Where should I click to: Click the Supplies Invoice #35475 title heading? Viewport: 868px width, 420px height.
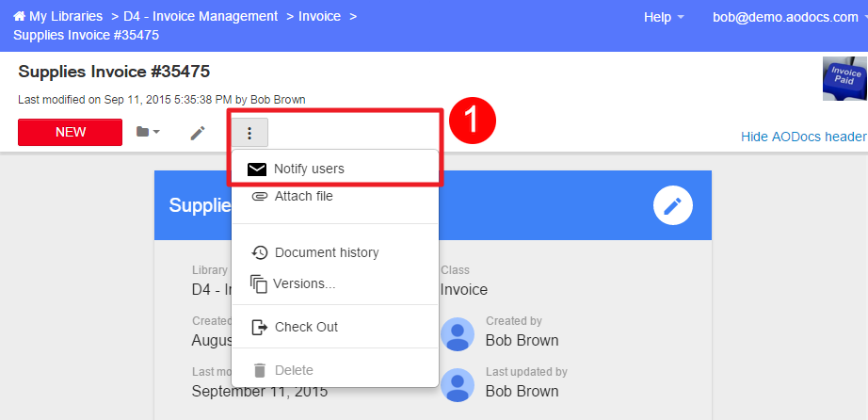[114, 72]
